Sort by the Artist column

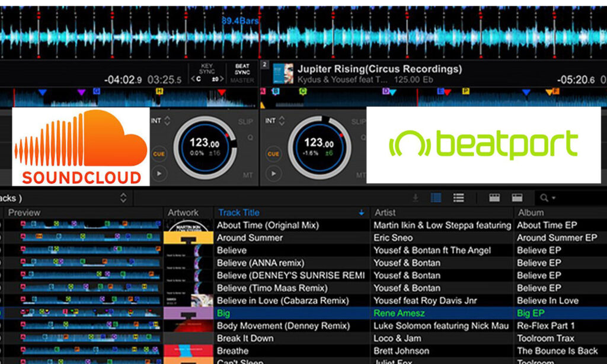coord(442,213)
